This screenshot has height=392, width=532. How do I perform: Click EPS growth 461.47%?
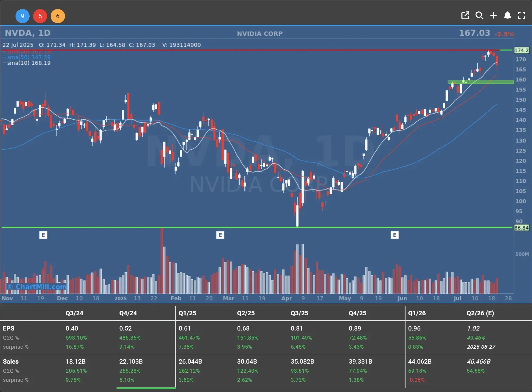pos(189,338)
